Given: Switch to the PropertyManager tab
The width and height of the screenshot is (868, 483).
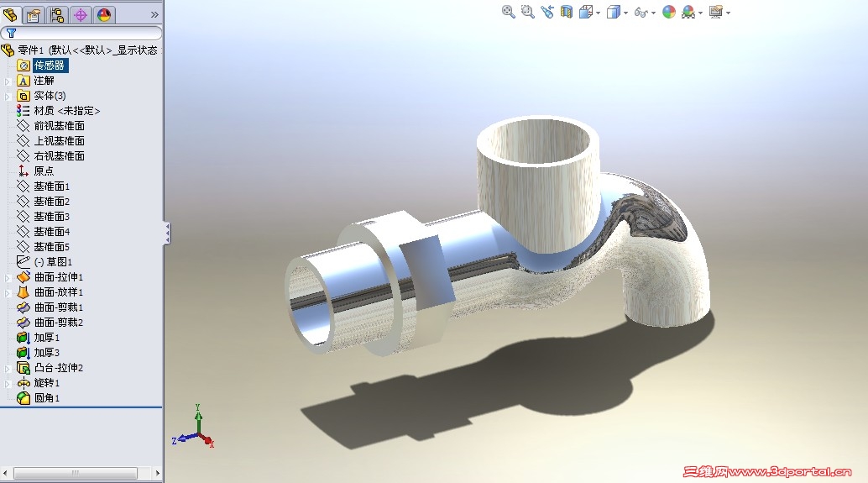Looking at the screenshot, I should 34,15.
